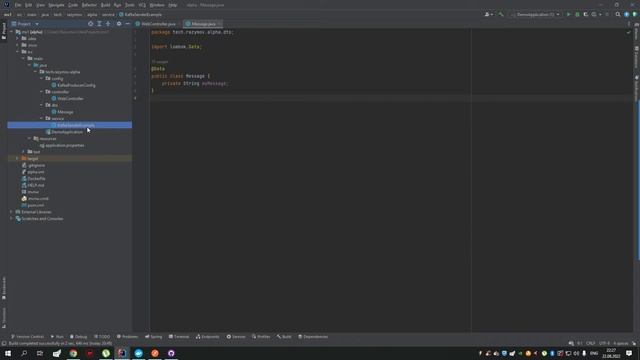
Task: Click the CRLF line separator status widget
Action: (590, 343)
